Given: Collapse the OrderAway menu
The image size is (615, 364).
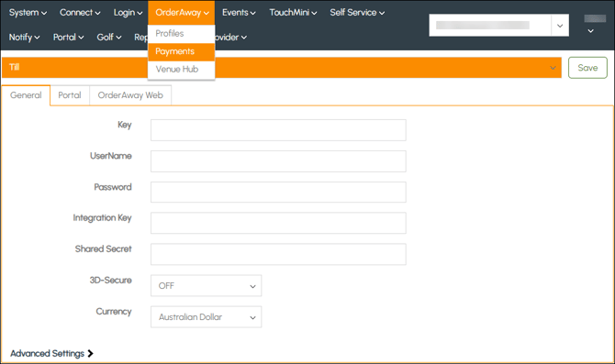Looking at the screenshot, I should tap(182, 13).
